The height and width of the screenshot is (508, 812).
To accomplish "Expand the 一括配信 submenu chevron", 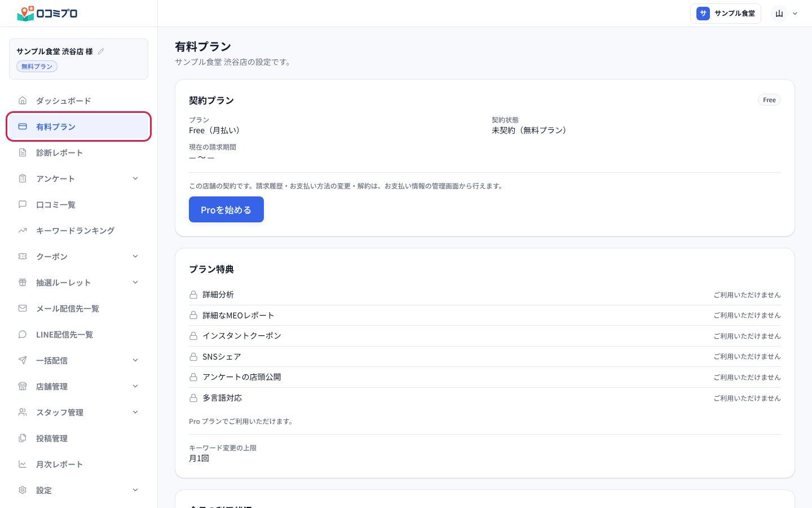I will point(135,360).
